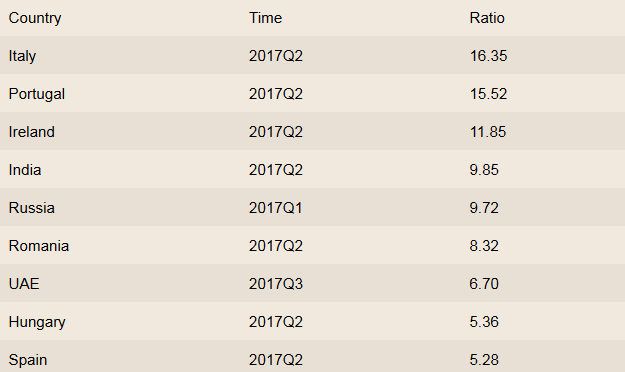Viewport: 625px width, 372px height.
Task: Select the Romania country cell
Action: pos(39,246)
